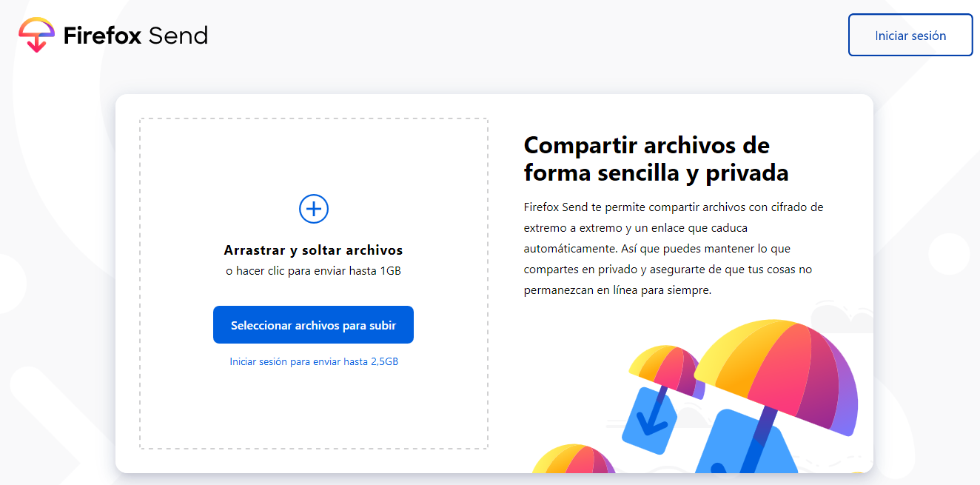This screenshot has width=980, height=485.
Task: Click "Arrastrar y soltar archivos" label
Action: (x=313, y=250)
